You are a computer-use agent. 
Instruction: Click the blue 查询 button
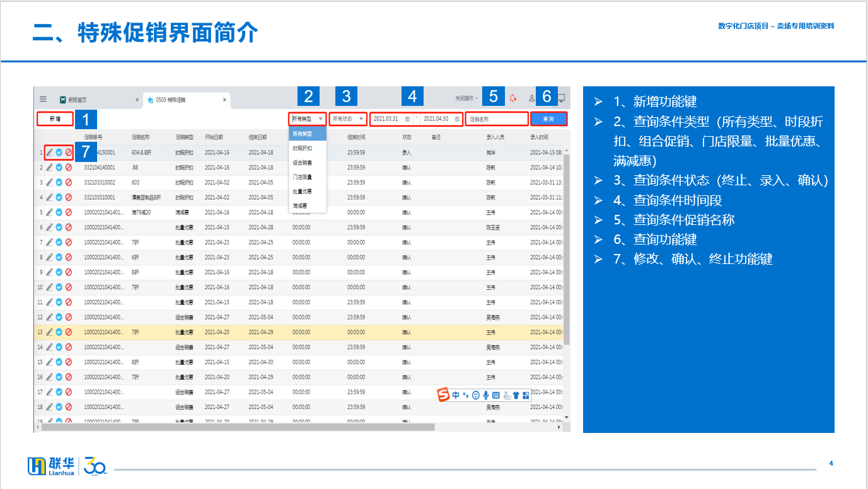[x=548, y=118]
